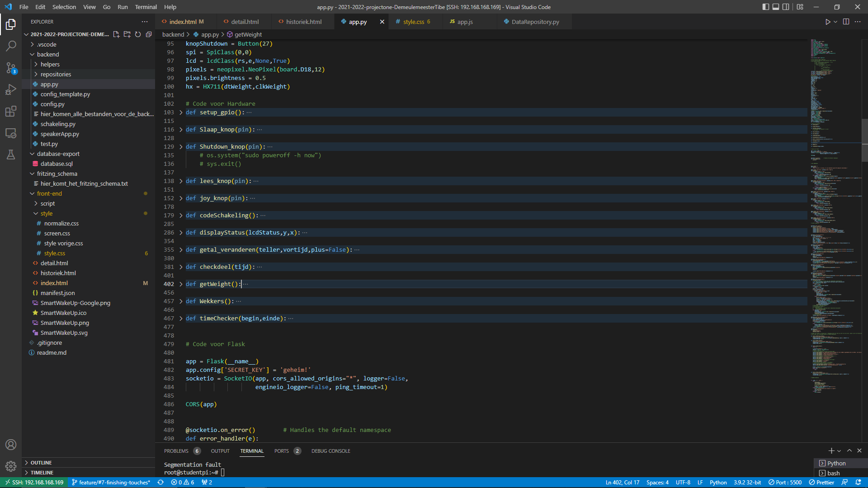Click the Run Python File play icon

coord(827,22)
